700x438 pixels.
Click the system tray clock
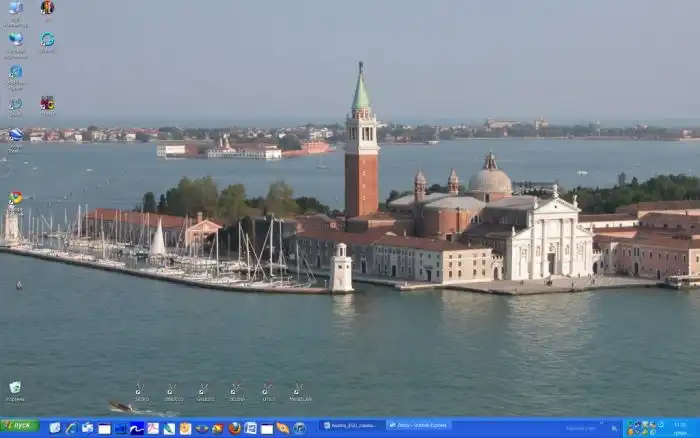coord(680,428)
